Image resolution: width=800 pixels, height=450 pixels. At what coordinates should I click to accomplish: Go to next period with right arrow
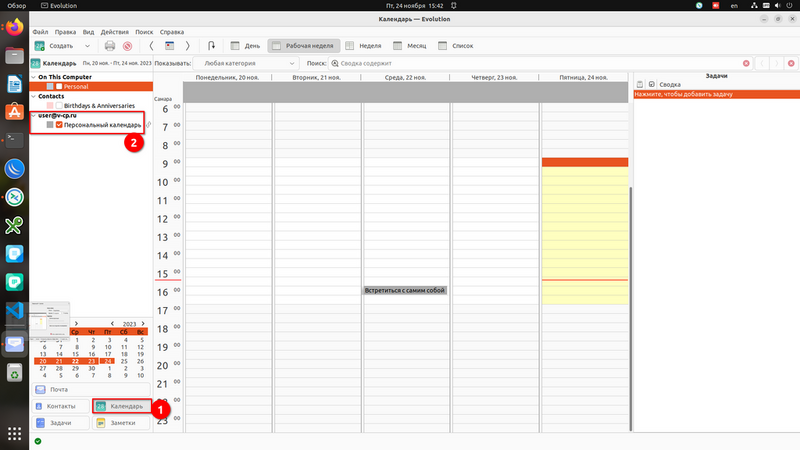[188, 46]
